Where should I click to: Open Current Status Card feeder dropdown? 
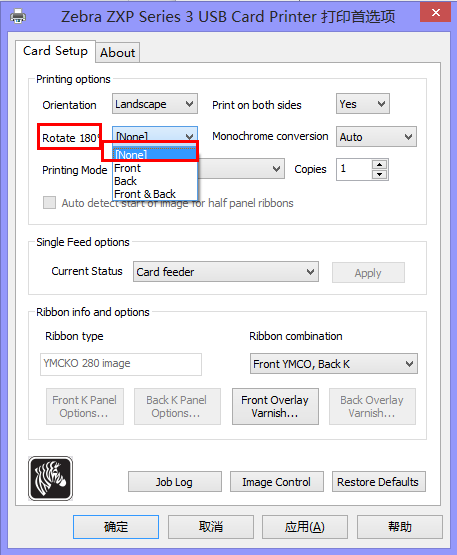[225, 272]
